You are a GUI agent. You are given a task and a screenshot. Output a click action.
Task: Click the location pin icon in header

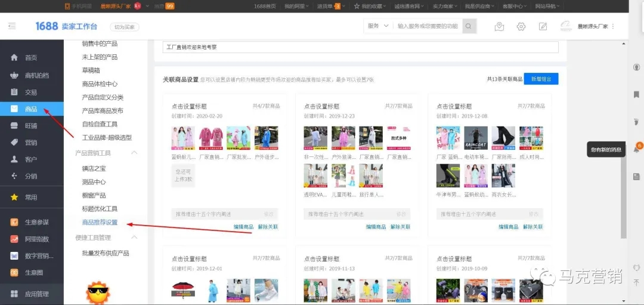[500, 26]
